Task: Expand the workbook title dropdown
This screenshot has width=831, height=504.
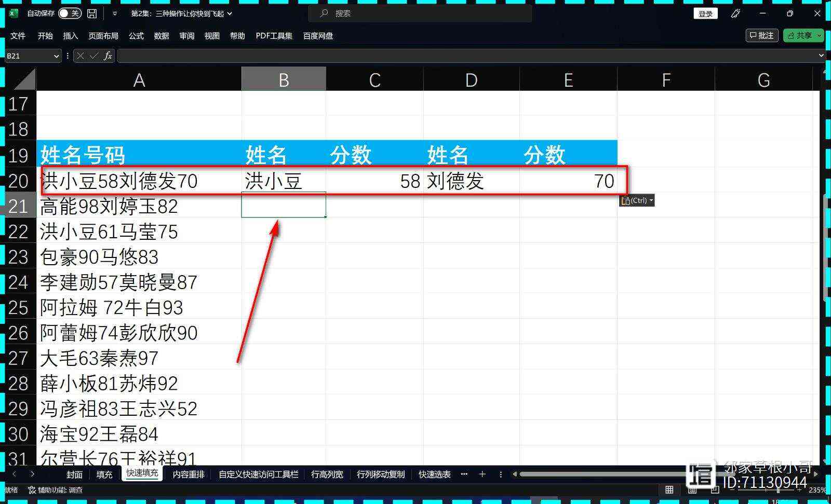Action: coord(230,13)
